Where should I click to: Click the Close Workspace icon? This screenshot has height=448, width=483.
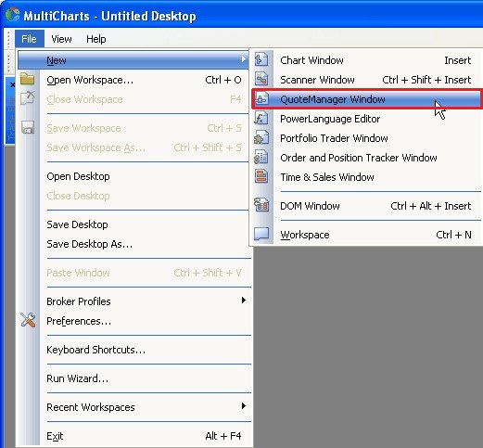click(27, 98)
